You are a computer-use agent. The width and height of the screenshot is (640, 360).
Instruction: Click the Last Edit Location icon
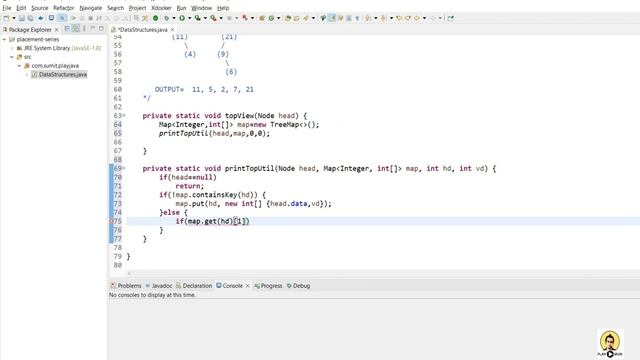pyautogui.click(x=400, y=18)
